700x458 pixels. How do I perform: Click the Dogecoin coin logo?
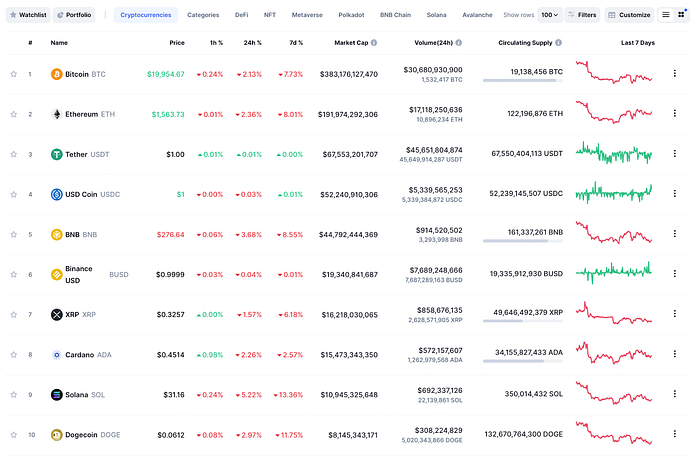tap(56, 435)
